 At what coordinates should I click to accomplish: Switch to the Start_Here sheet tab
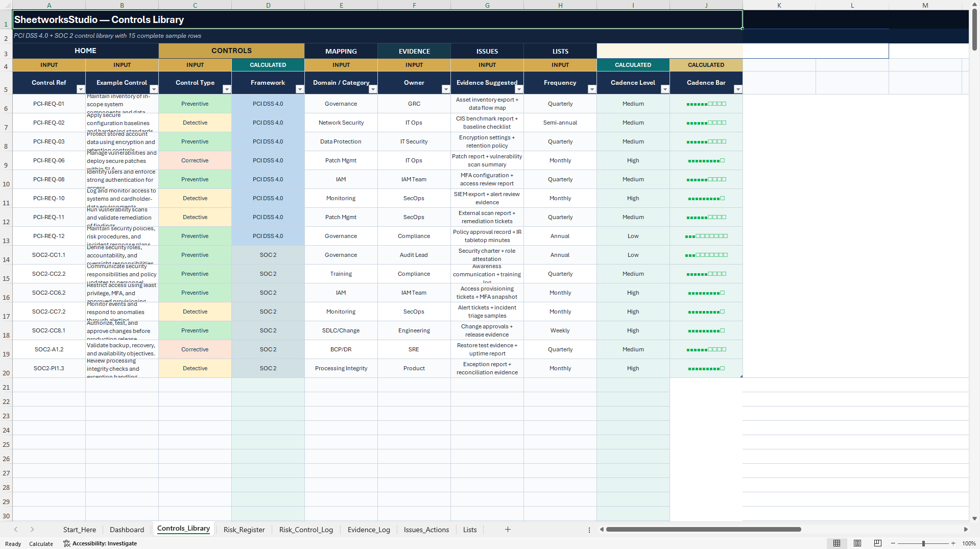point(79,530)
